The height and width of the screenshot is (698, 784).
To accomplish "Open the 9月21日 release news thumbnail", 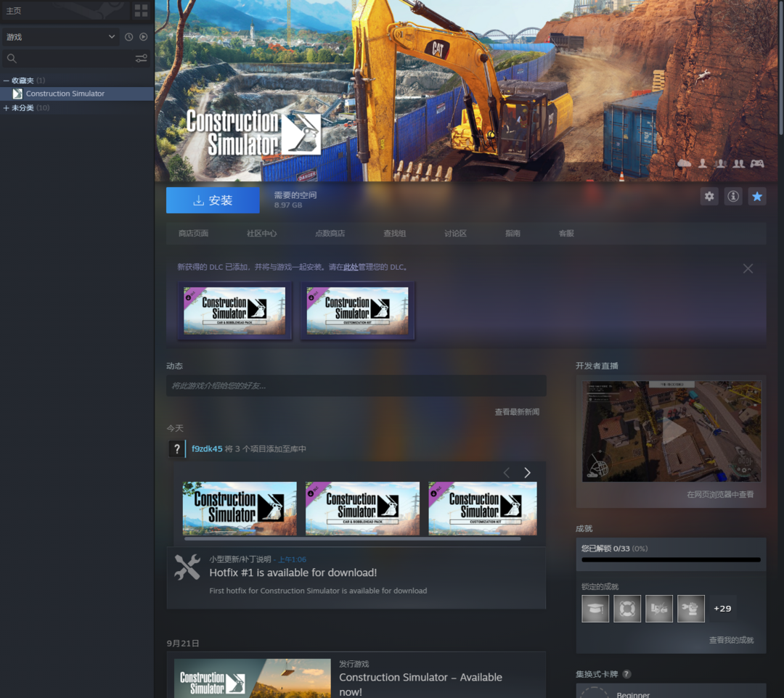I will 253,678.
